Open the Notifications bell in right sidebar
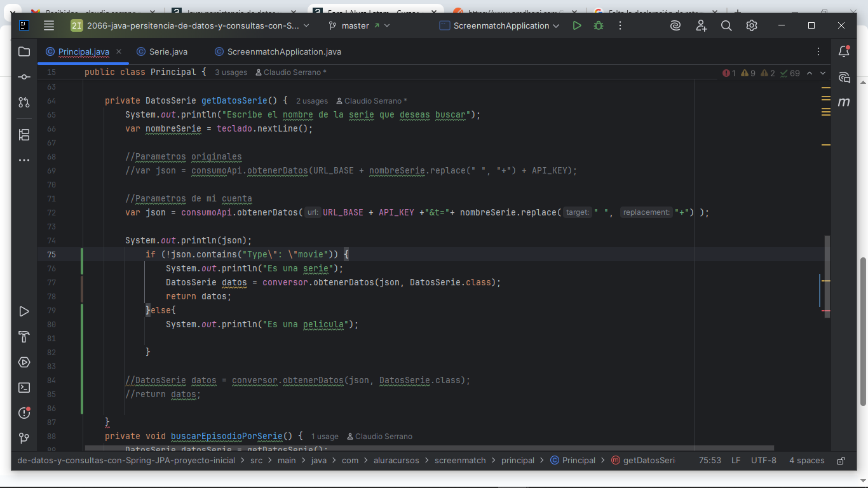The height and width of the screenshot is (488, 868). tap(844, 51)
